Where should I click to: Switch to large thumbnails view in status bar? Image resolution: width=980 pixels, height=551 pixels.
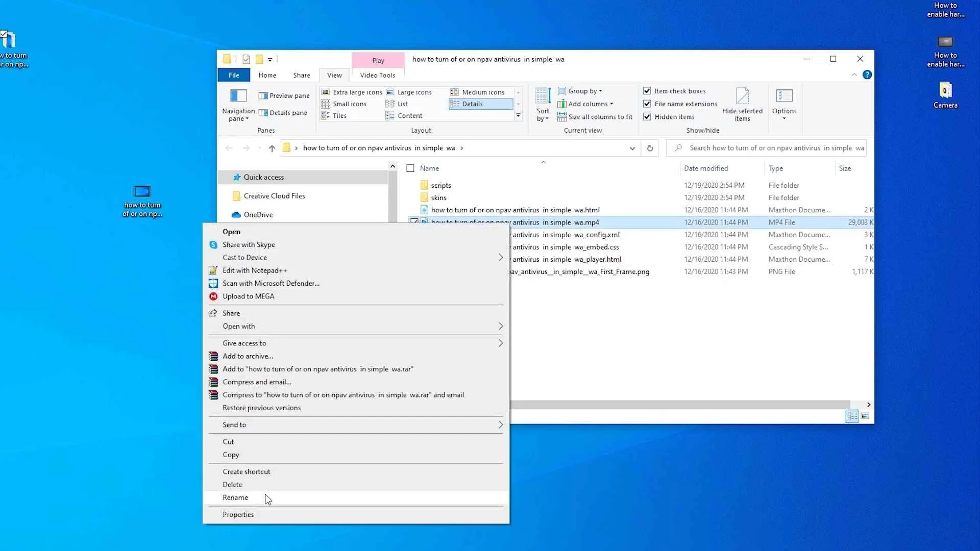tap(865, 416)
